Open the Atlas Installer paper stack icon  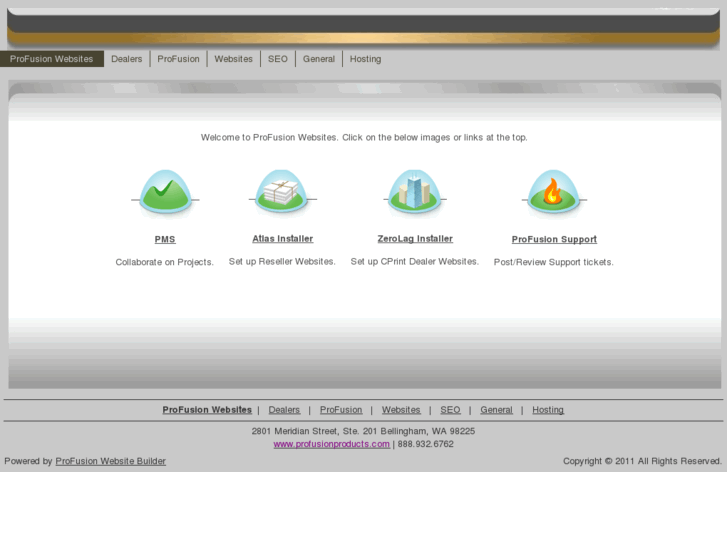click(282, 192)
